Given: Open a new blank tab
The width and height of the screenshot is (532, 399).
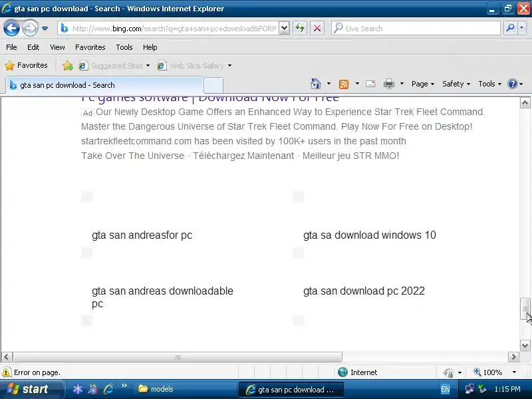Looking at the screenshot, I should pos(213,85).
